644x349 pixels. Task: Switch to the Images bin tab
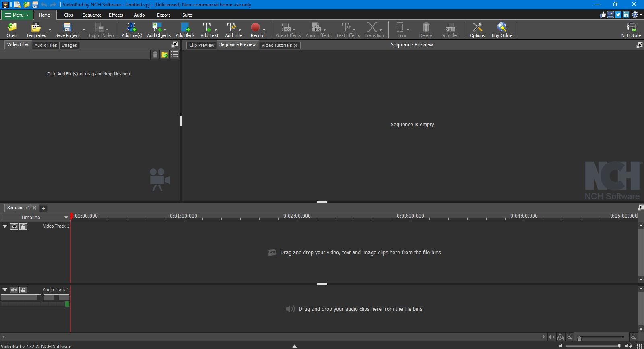pos(69,45)
